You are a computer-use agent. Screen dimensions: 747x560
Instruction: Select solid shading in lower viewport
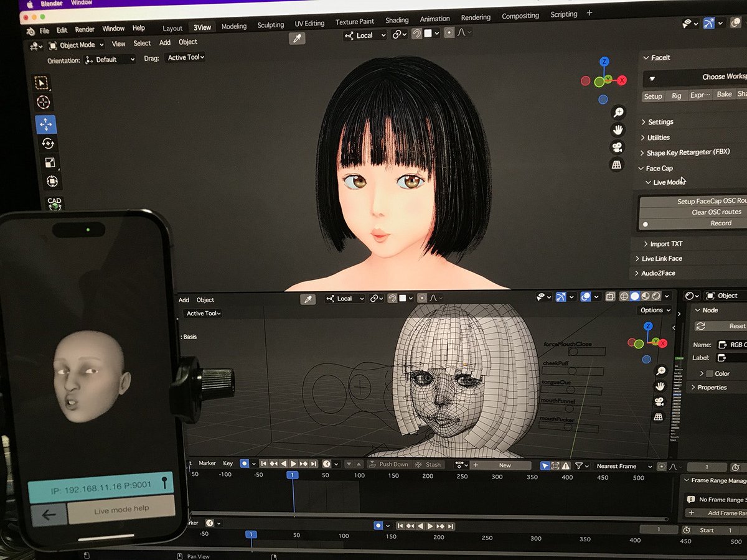pos(634,297)
